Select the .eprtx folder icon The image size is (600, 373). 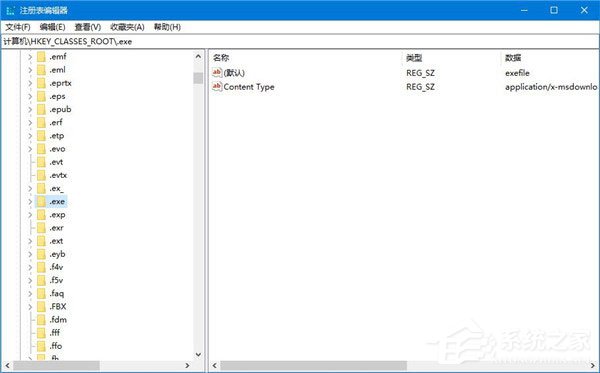point(41,83)
